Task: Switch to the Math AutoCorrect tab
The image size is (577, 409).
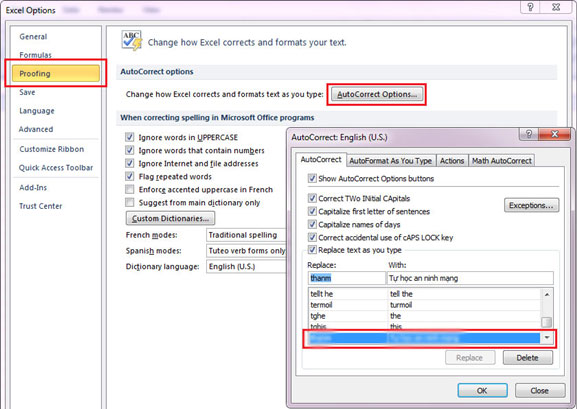Action: coord(502,161)
